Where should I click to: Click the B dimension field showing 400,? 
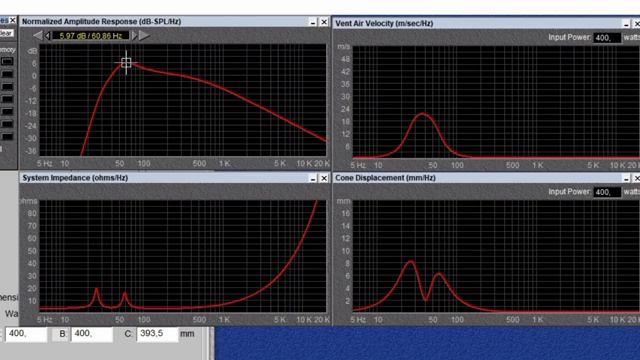pos(92,334)
